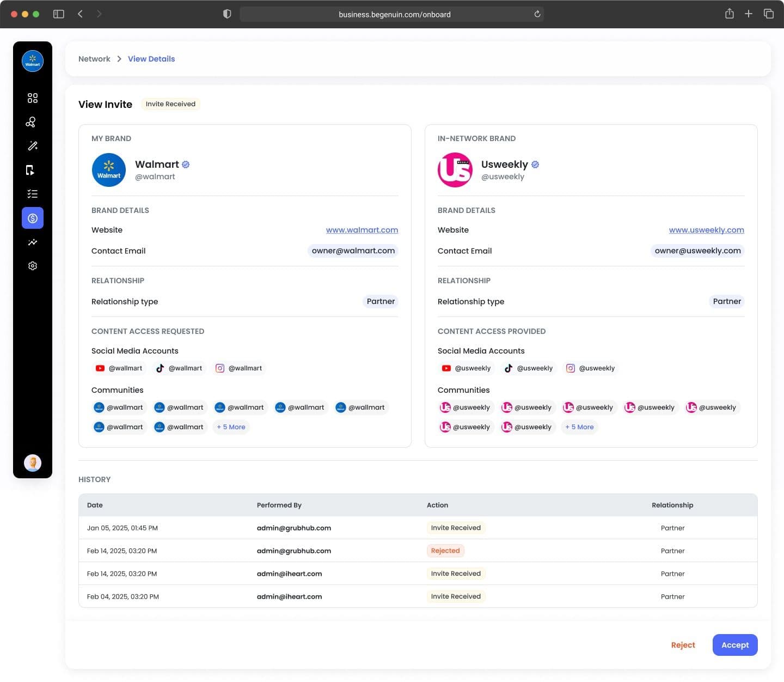The image size is (784, 682).
Task: Select the TikTok @wallmart account chip
Action: 179,368
